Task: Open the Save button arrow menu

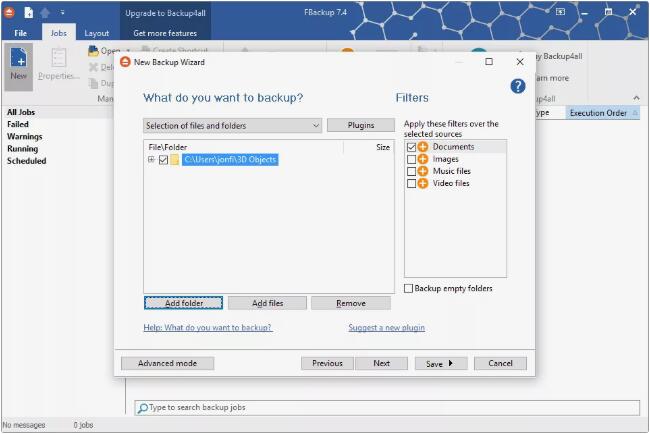Action: tap(451, 364)
